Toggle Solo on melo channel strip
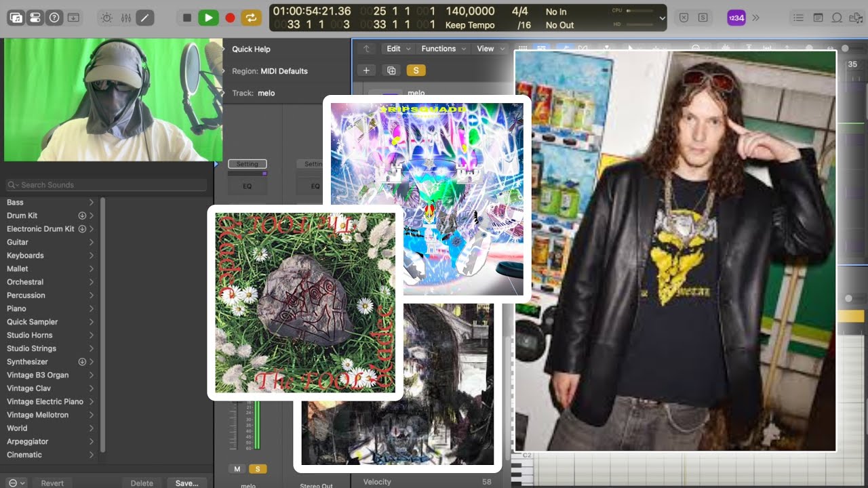Image resolution: width=868 pixels, height=488 pixels. pos(257,469)
